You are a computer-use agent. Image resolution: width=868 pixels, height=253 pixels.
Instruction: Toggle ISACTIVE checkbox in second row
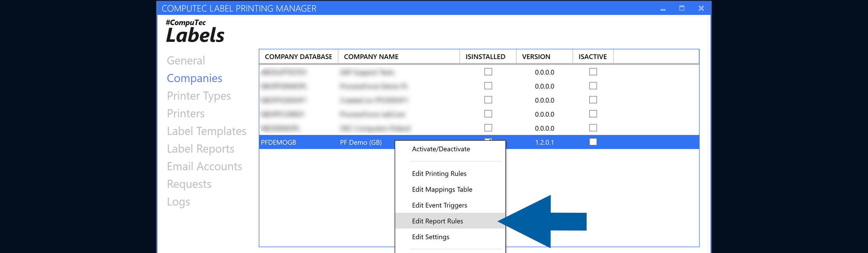[x=593, y=86]
